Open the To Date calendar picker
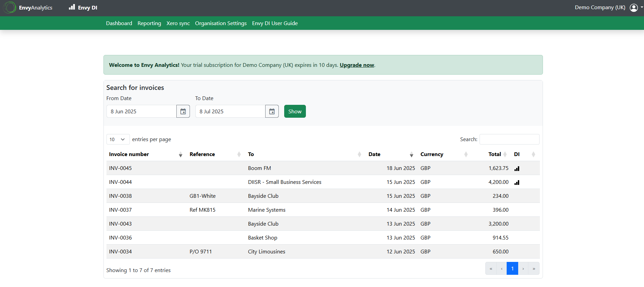Viewport: 644px width, 287px height. tap(272, 111)
